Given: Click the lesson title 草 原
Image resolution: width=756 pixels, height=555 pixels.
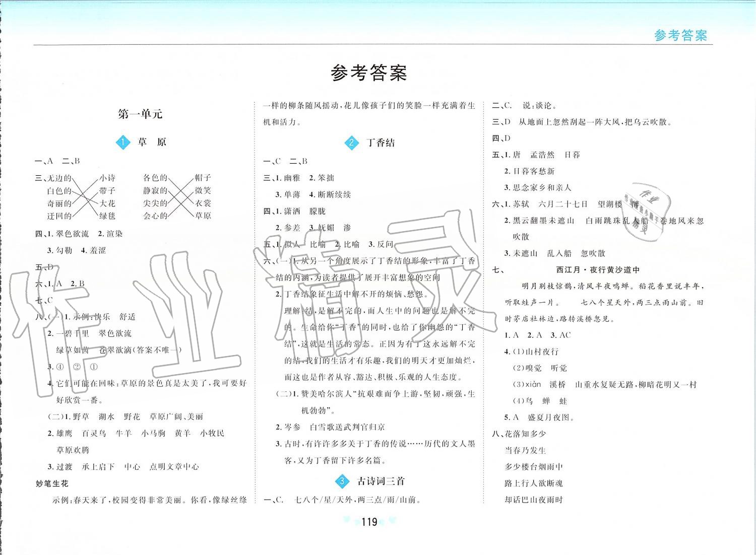Looking at the screenshot, I should point(152,143).
